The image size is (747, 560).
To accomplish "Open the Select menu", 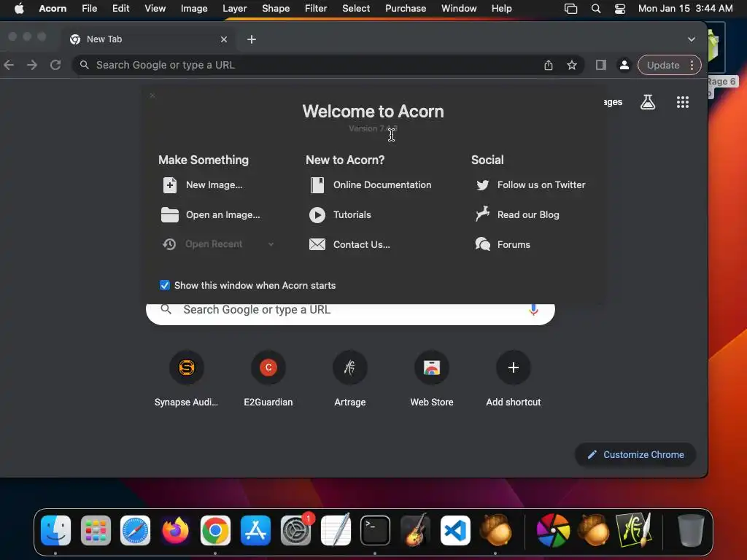I will point(356,9).
